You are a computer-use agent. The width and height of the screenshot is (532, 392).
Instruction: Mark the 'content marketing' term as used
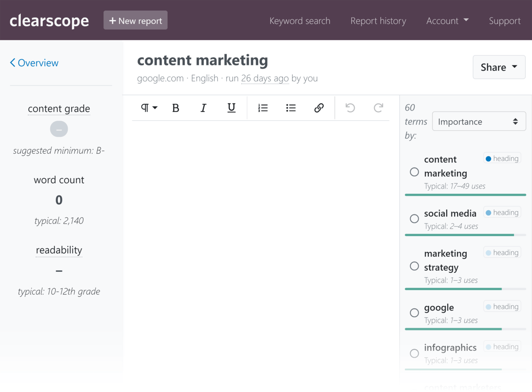tap(414, 171)
